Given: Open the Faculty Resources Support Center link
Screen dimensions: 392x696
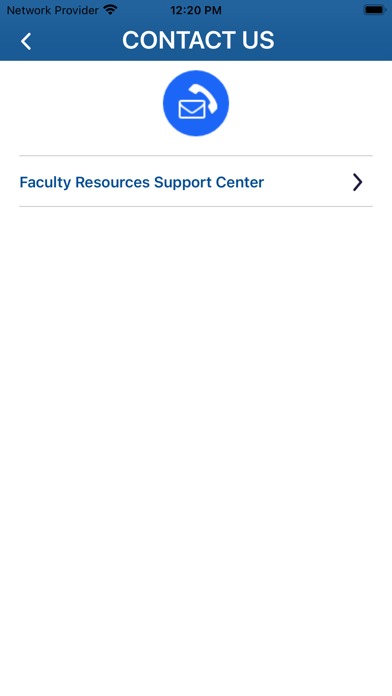Looking at the screenshot, I should (196, 182).
